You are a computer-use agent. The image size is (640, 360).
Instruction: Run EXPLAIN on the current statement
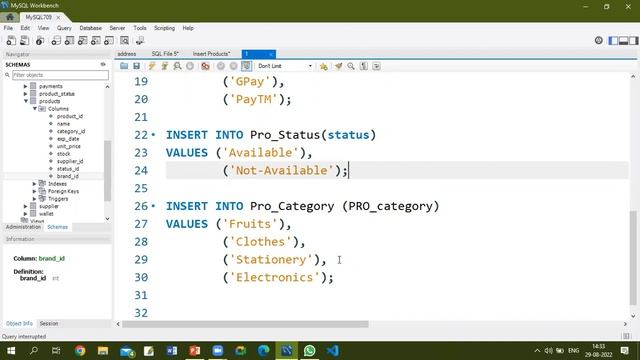(177, 66)
